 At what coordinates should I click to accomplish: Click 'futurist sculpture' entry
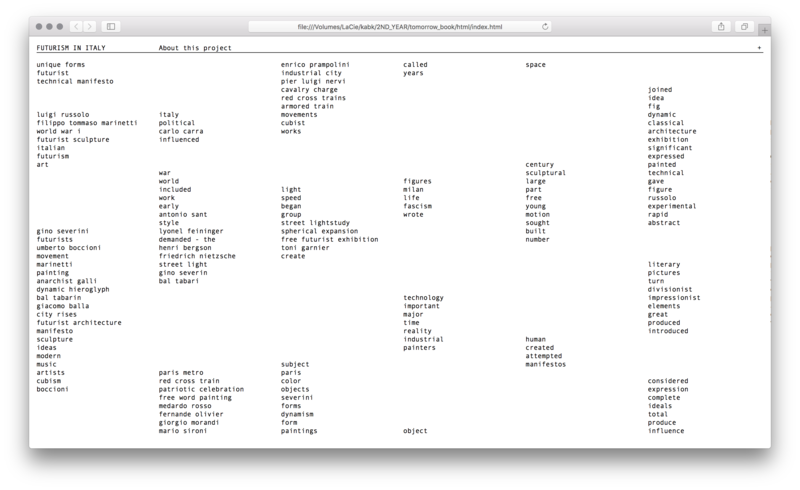pos(73,139)
